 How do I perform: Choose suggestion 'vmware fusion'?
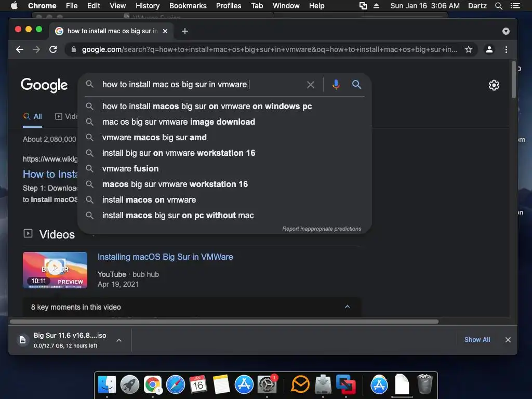coord(224,169)
